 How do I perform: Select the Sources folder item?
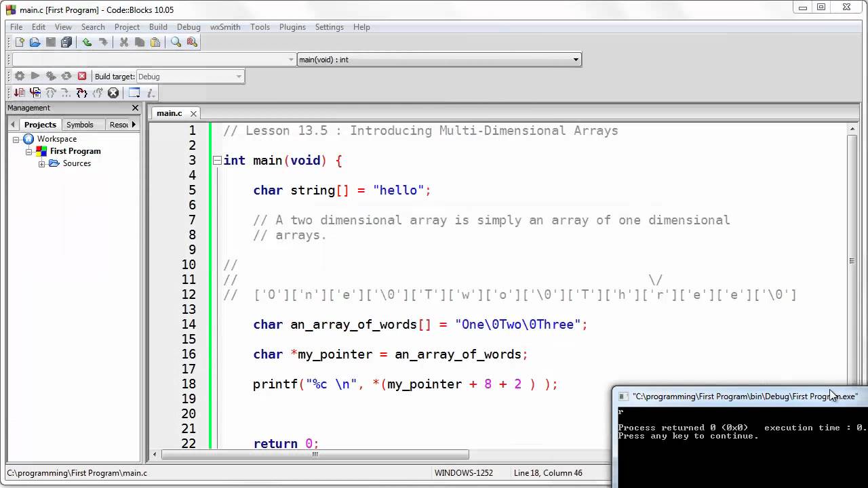coord(77,163)
